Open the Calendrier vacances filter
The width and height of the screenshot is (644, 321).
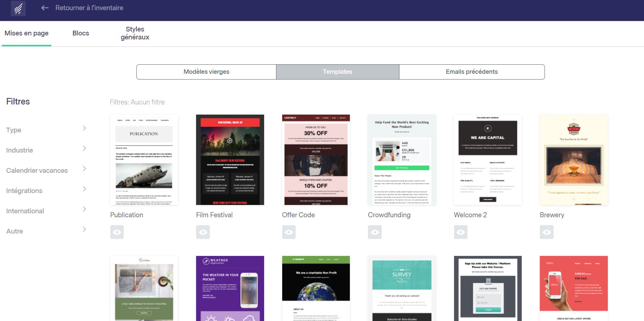[x=84, y=169]
